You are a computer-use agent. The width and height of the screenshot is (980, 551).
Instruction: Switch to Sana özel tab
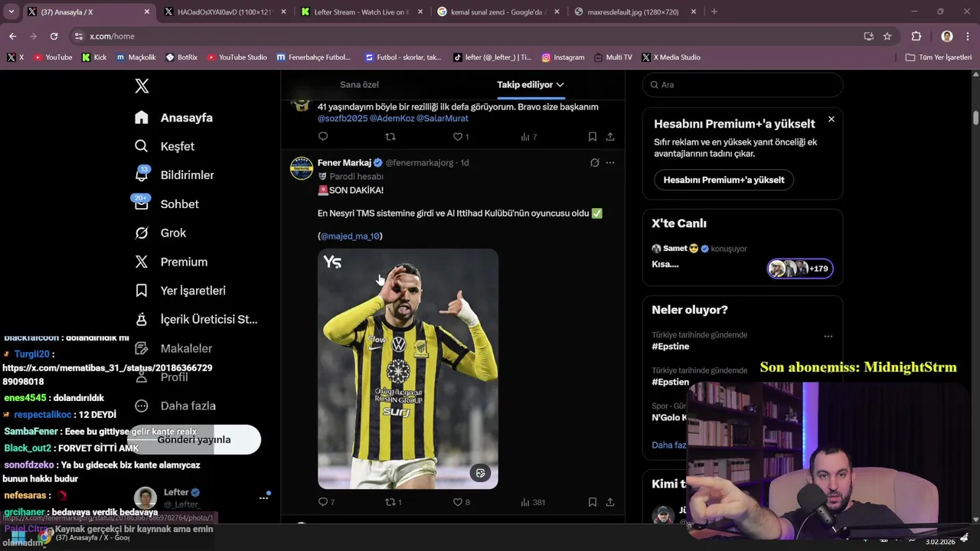[359, 85]
